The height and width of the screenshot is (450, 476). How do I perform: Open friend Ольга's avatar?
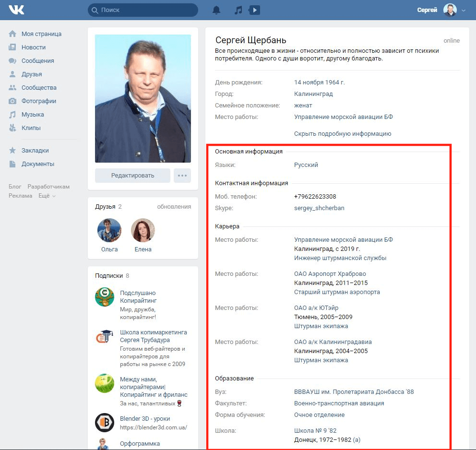tap(109, 231)
